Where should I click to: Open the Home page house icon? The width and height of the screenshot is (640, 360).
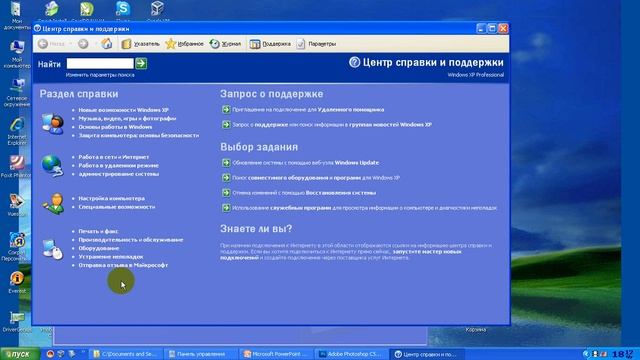pyautogui.click(x=107, y=44)
